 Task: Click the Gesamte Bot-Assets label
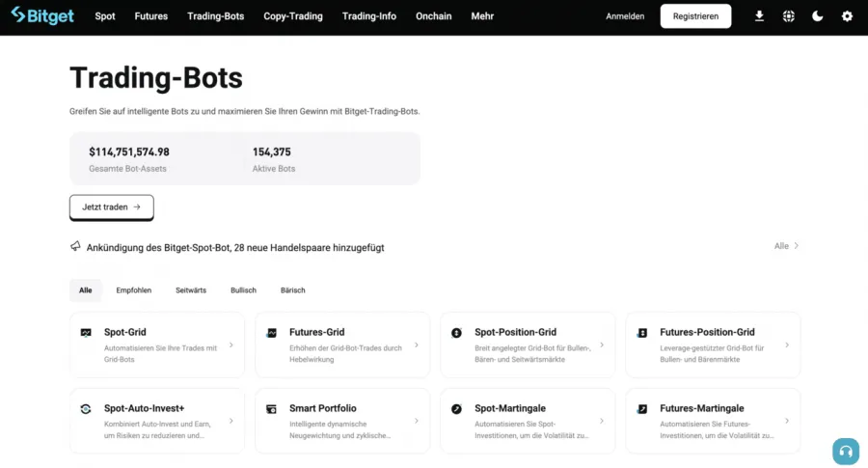[127, 168]
